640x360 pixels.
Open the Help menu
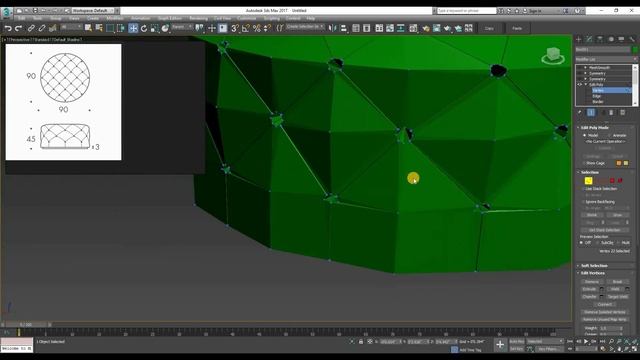click(x=311, y=18)
